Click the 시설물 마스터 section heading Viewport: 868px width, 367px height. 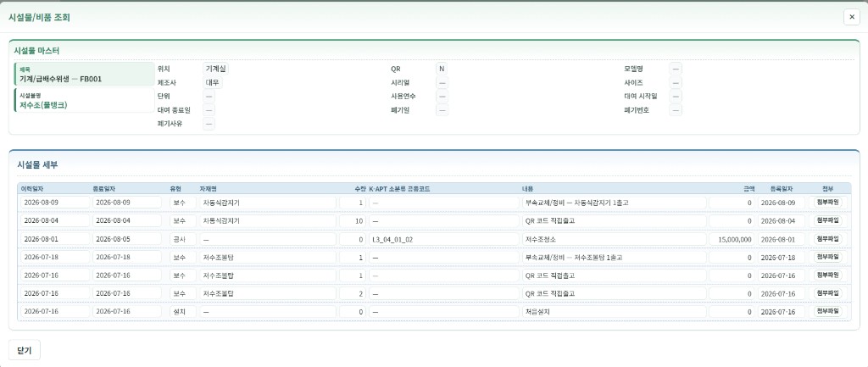tap(37, 51)
